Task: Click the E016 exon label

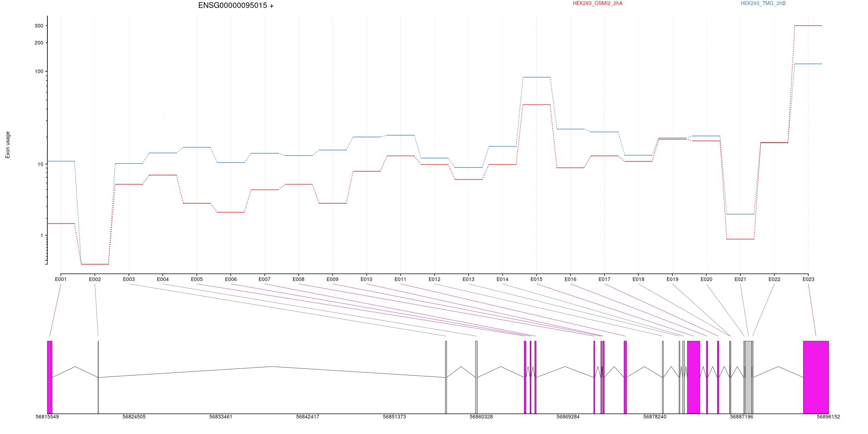Action: (570, 279)
